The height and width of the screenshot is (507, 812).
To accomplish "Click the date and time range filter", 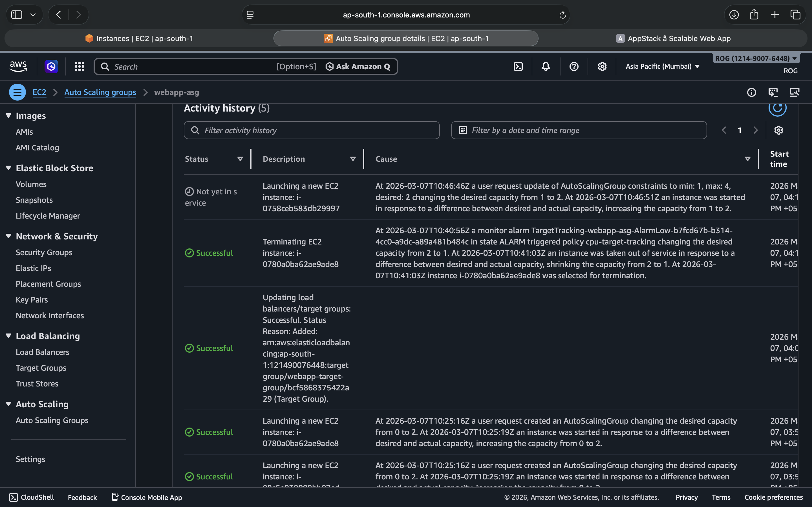I will 579,130.
